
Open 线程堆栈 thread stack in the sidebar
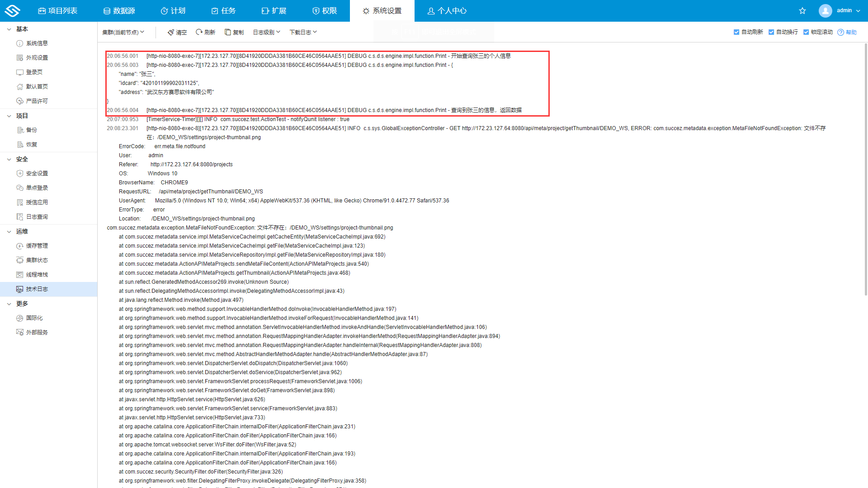[x=37, y=275]
